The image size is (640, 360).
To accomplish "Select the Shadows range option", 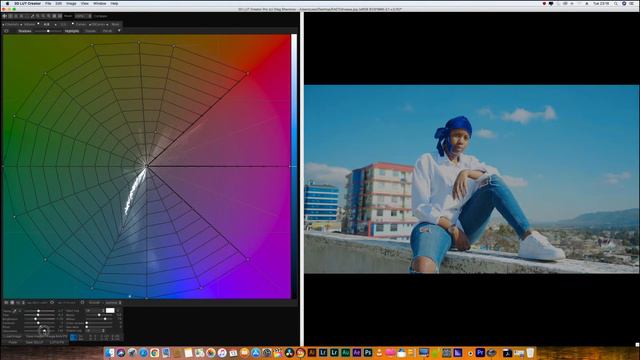I will tap(24, 31).
